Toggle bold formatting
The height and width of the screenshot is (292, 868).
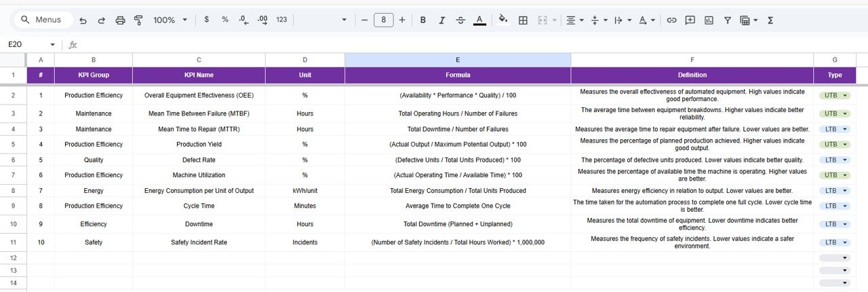(422, 20)
